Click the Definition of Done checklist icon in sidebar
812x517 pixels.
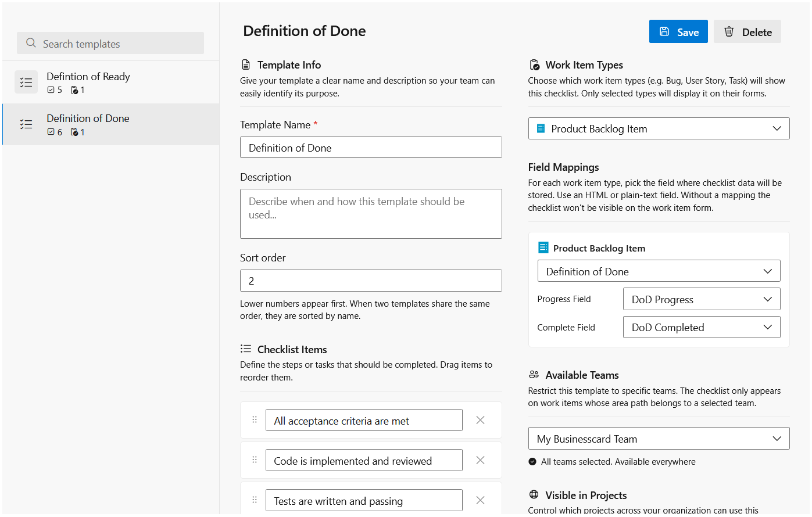point(26,124)
